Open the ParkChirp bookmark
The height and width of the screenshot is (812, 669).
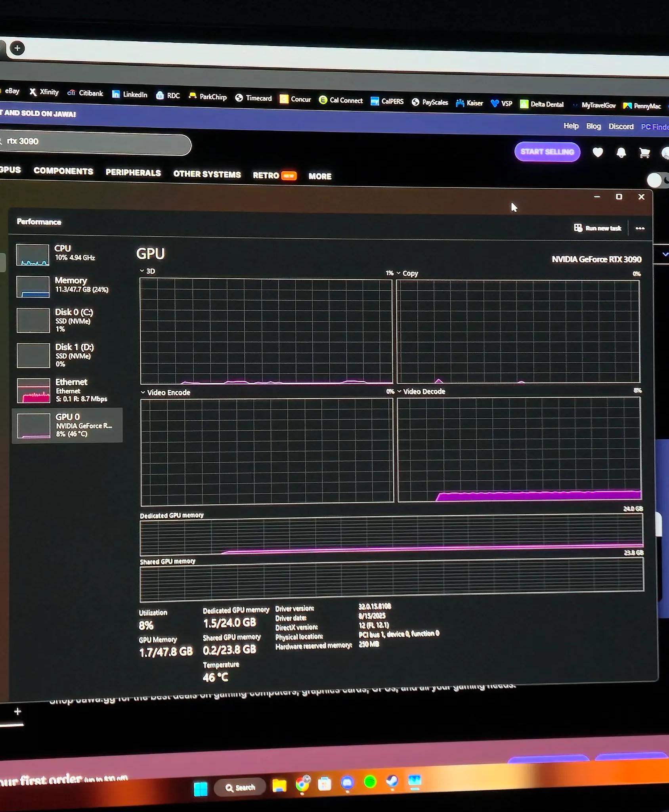(x=208, y=97)
